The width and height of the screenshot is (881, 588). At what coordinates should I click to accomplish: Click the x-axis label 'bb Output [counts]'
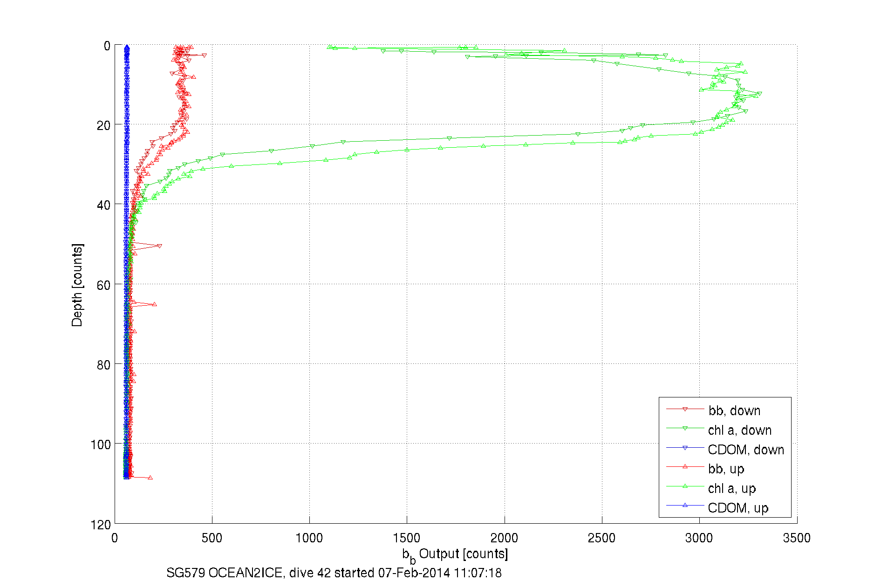[455, 555]
